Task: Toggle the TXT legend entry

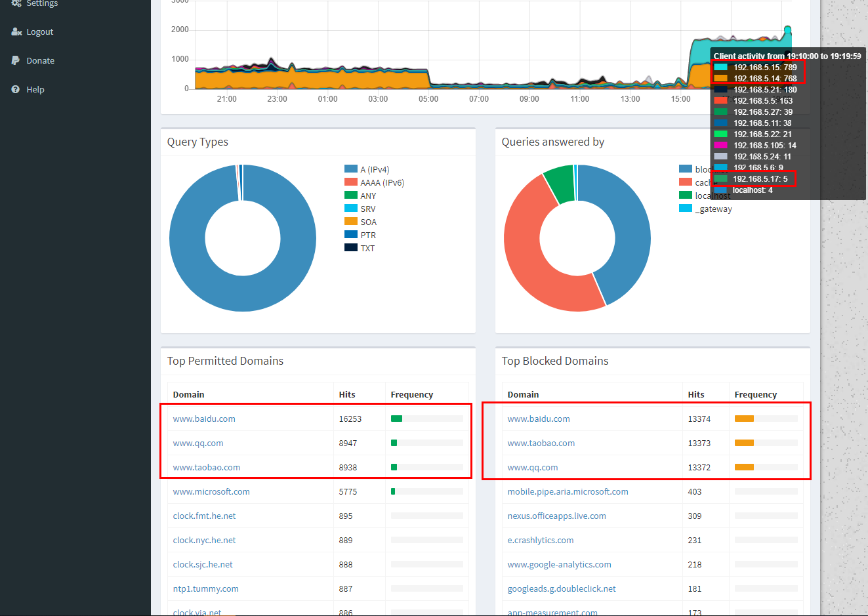Action: tap(360, 248)
